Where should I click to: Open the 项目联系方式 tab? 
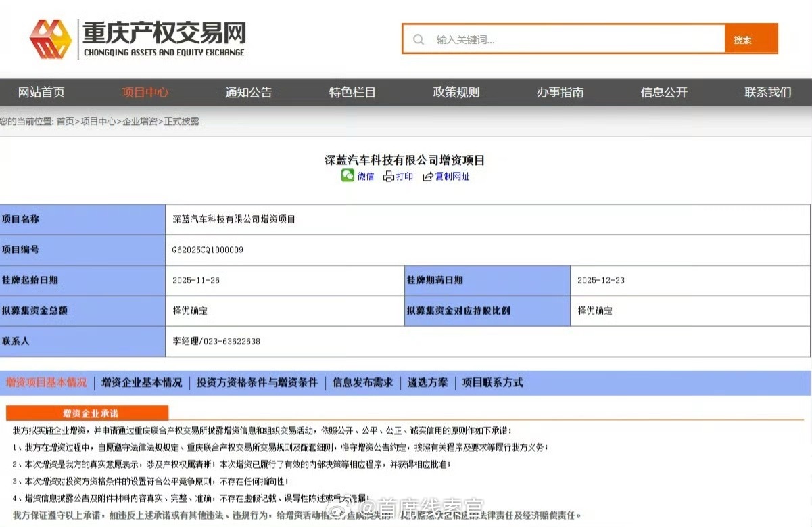click(x=492, y=383)
